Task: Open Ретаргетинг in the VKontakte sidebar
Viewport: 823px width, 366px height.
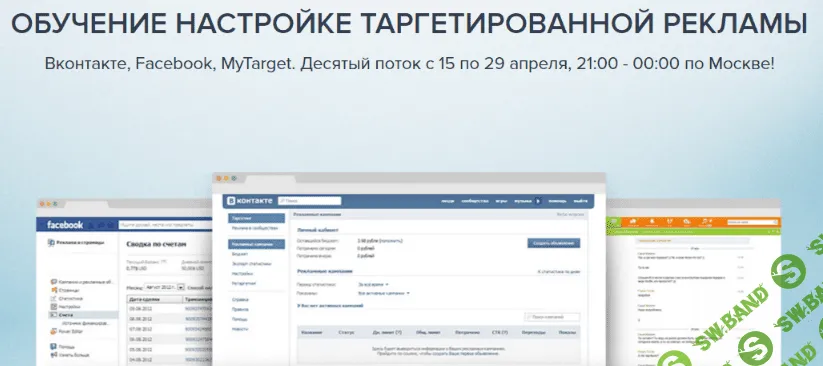Action: (245, 283)
